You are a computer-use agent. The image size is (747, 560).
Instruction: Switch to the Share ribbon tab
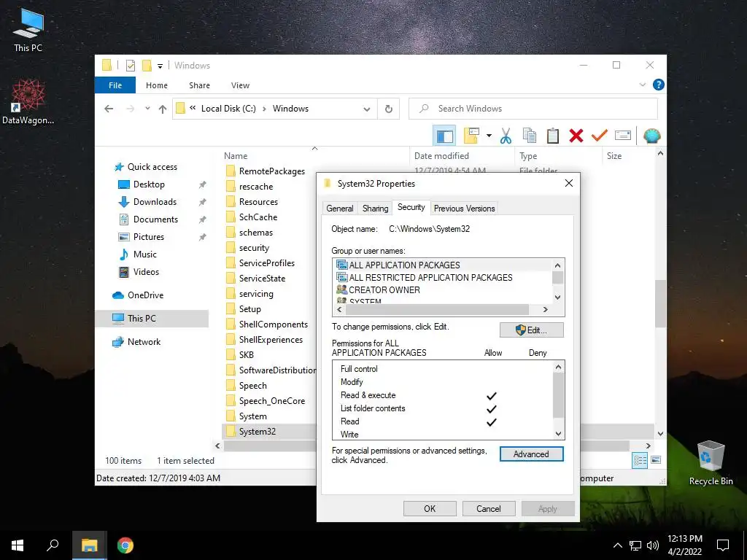199,85
